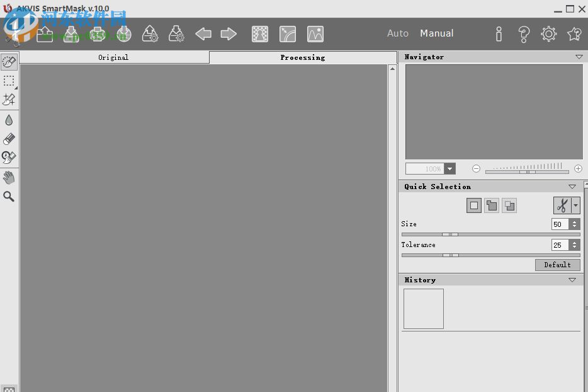Enable new selection mode

point(474,205)
